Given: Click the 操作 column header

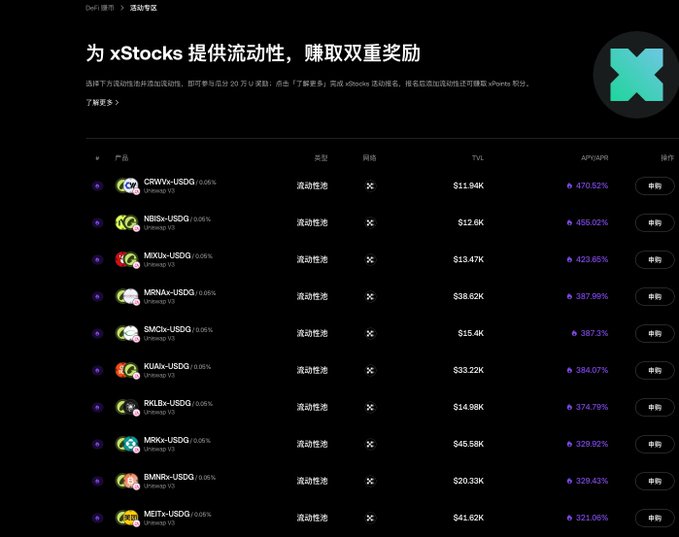Looking at the screenshot, I should (x=667, y=158).
